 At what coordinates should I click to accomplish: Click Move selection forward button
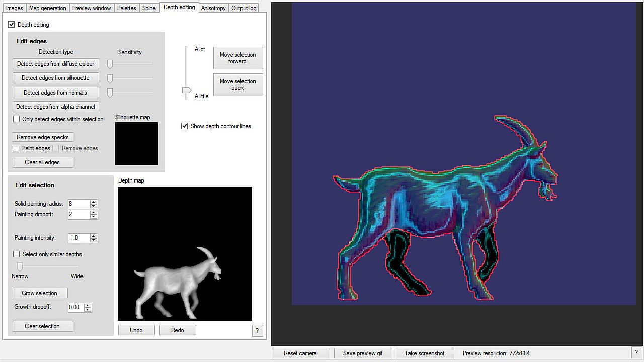coord(238,58)
